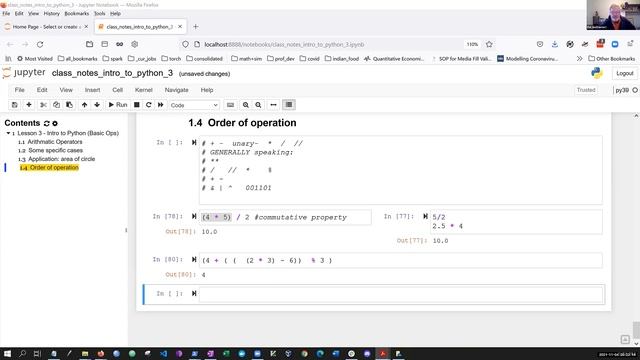
Task: Open Firefox downloads arrow icon
Action: (x=555, y=44)
